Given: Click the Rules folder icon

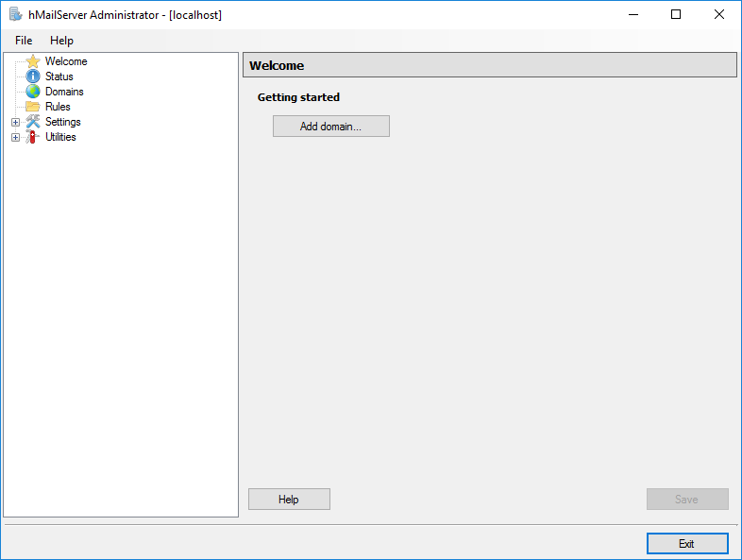Looking at the screenshot, I should pyautogui.click(x=33, y=107).
